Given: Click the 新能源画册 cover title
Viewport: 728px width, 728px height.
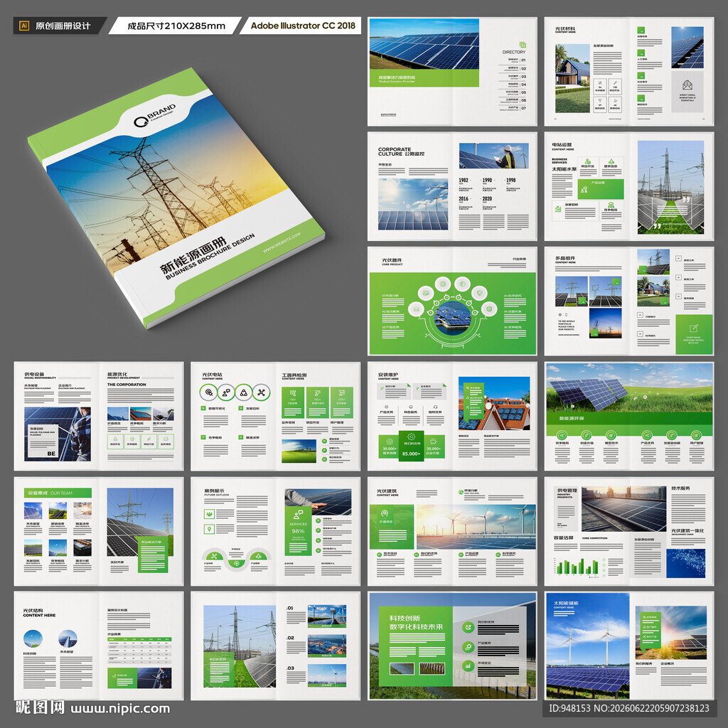Looking at the screenshot, I should pyautogui.click(x=193, y=256).
